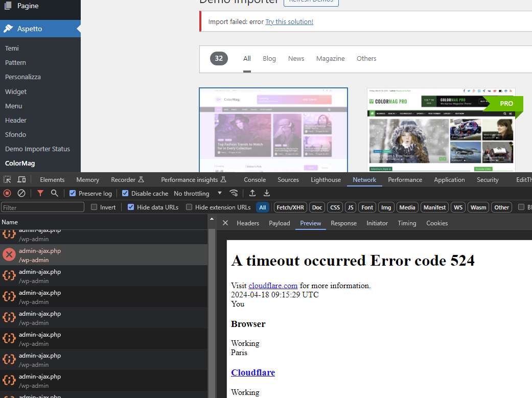Viewport: 532px width, 398px height.
Task: Activate the inspect element picker icon
Action: 7,179
